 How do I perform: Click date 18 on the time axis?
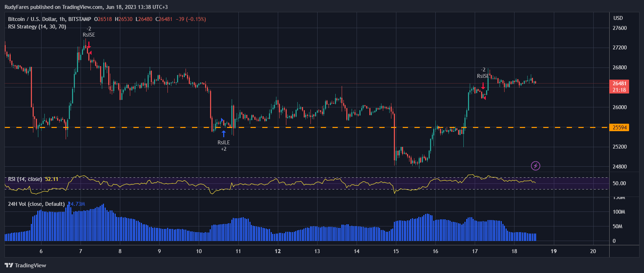point(514,251)
